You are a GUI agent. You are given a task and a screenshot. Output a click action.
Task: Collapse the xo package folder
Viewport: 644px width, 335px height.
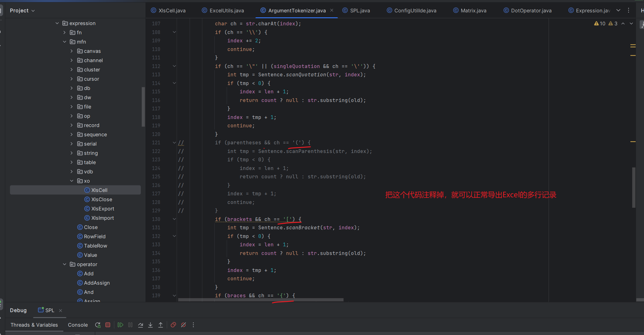coord(72,181)
